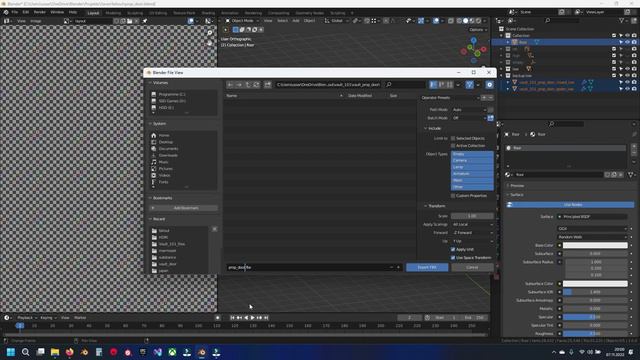Screen dimensions: 640x360
Task: Uncheck Apply Unit checkbox
Action: [x=453, y=249]
